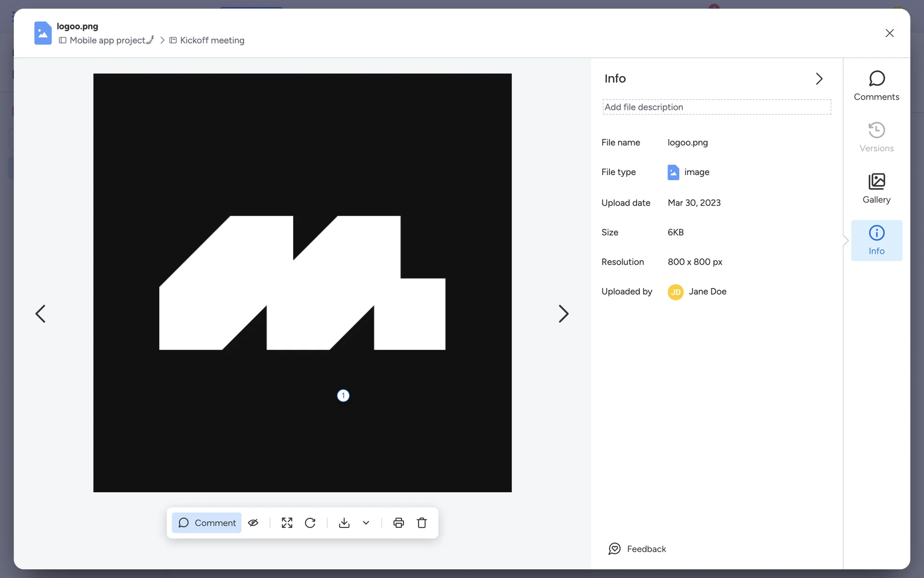Click the Comment button
The image size is (924, 578).
pyautogui.click(x=207, y=523)
